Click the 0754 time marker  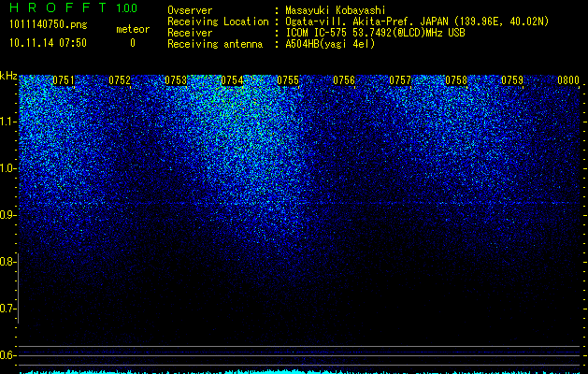(x=232, y=80)
